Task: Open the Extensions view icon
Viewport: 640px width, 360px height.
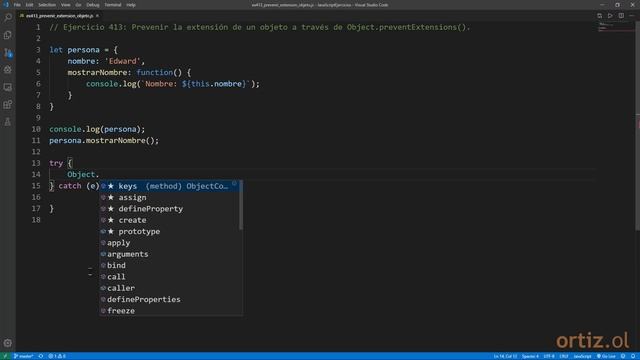Action: tap(8, 104)
